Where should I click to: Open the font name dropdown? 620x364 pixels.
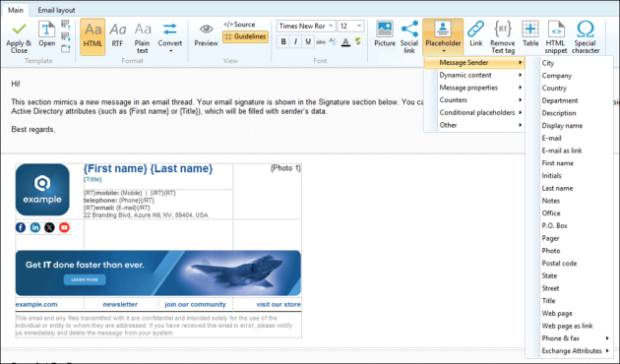pos(306,27)
